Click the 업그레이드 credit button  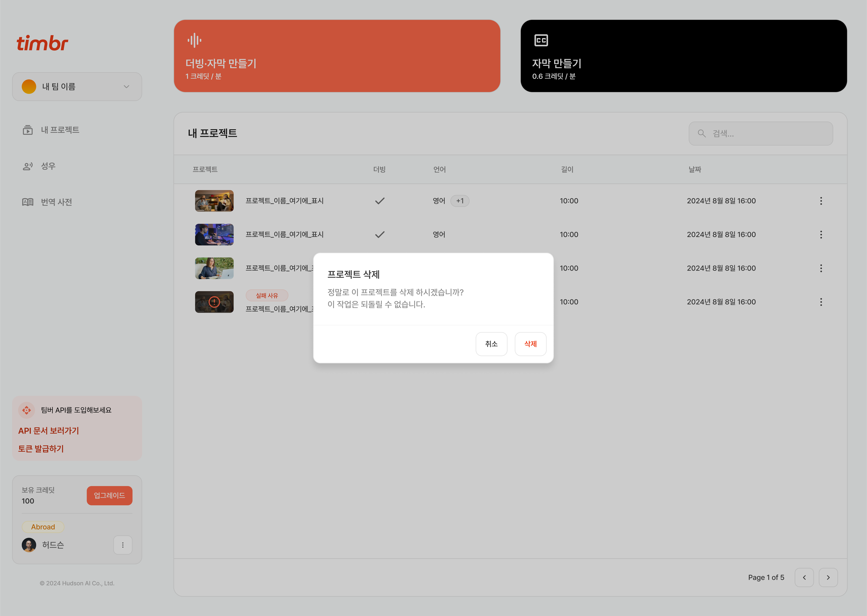(109, 495)
